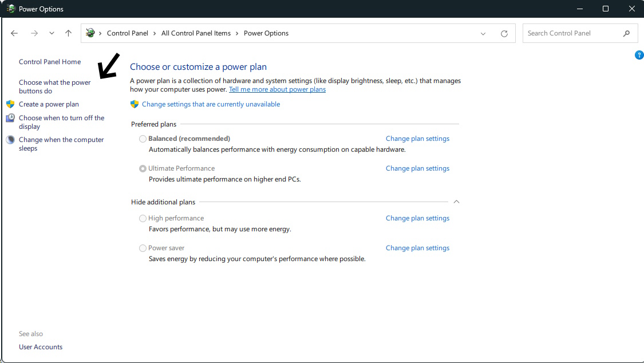This screenshot has width=644, height=363.
Task: Click the Forward navigation arrow
Action: point(34,33)
